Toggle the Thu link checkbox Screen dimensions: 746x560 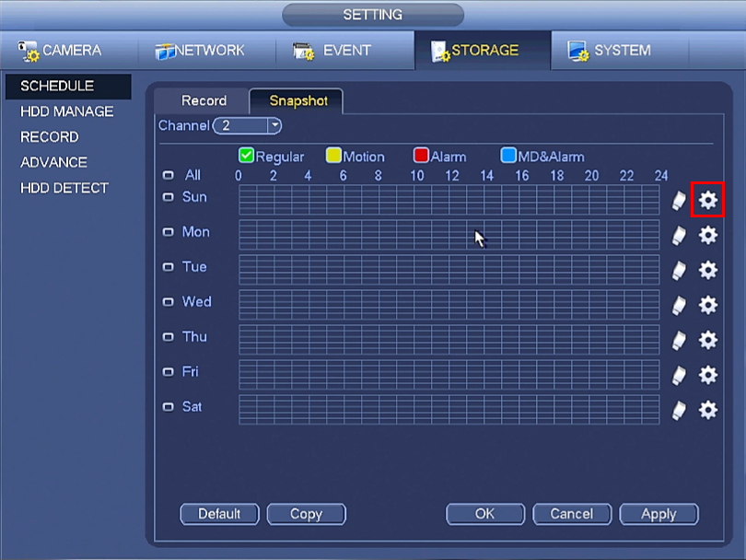pyautogui.click(x=168, y=337)
